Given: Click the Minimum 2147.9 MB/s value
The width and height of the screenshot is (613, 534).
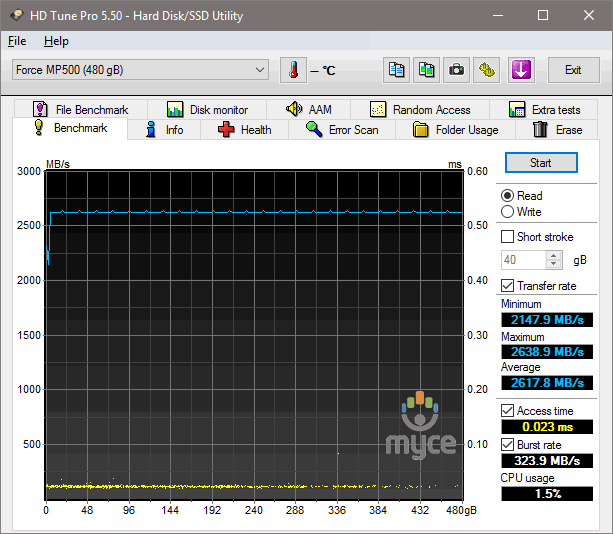Looking at the screenshot, I should coord(547,320).
